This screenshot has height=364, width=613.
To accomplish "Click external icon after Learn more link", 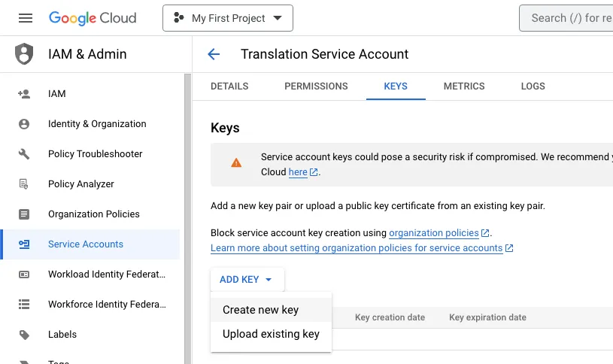I will point(509,248).
